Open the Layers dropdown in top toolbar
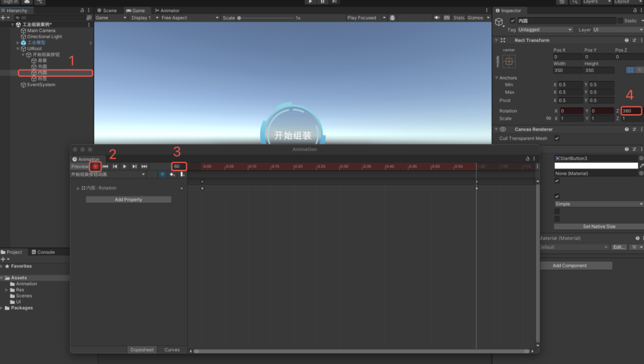Viewport: 644px width, 364px height. point(597,2)
